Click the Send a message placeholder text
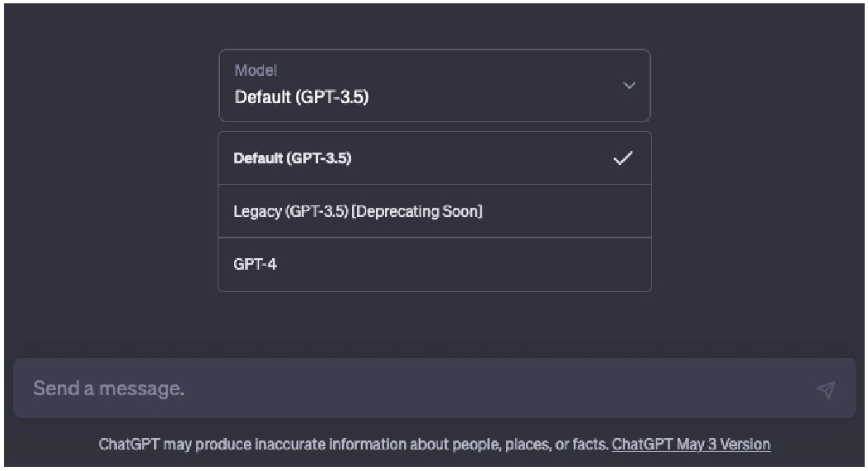Image resolution: width=868 pixels, height=471 pixels. pos(109,389)
